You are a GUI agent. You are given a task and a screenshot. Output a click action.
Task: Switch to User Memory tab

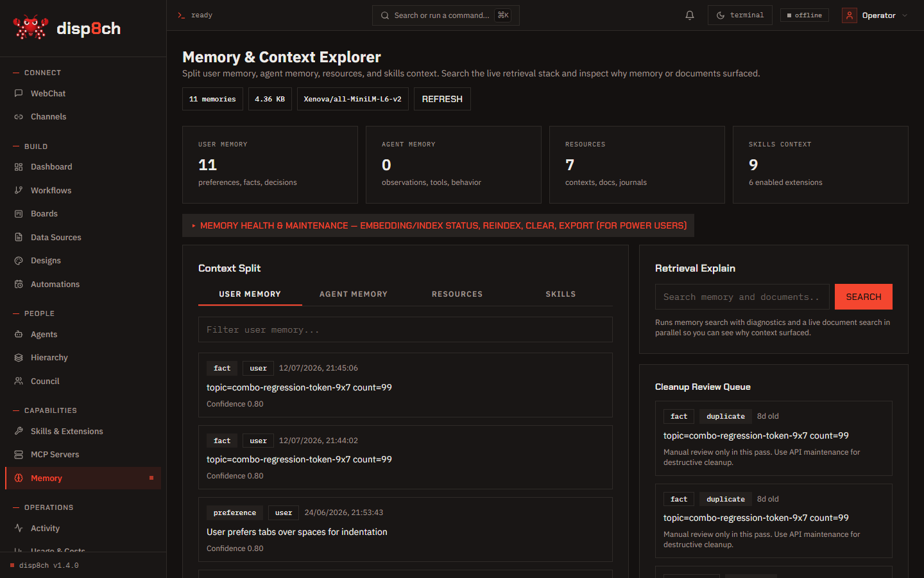click(250, 294)
